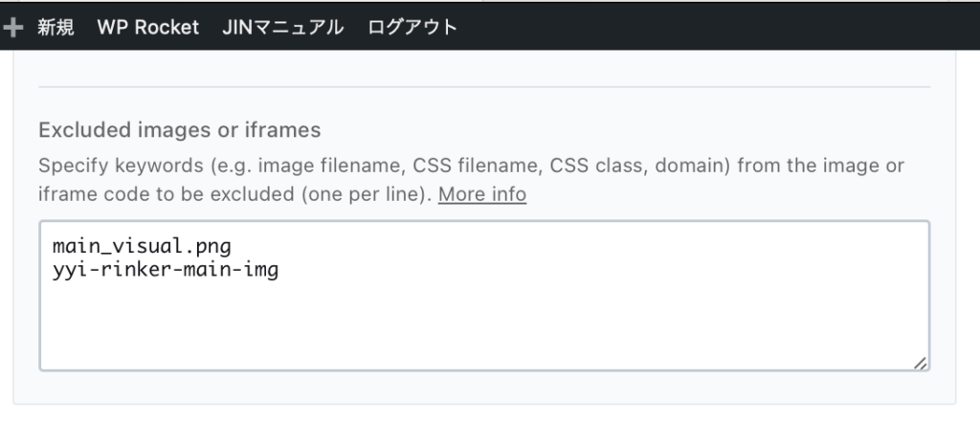Click the Excluded images or iframes heading
Image resolution: width=980 pixels, height=423 pixels.
tap(180, 129)
